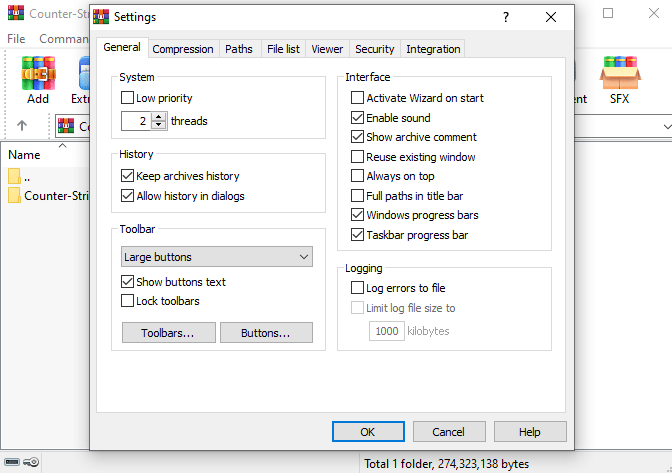Click the SFX toolbar icon
The width and height of the screenshot is (672, 473).
620,73
